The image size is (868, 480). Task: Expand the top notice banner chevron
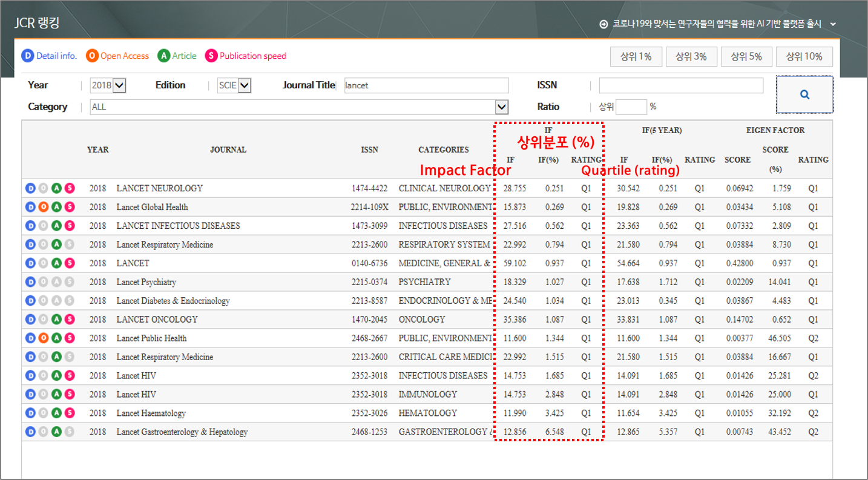833,24
